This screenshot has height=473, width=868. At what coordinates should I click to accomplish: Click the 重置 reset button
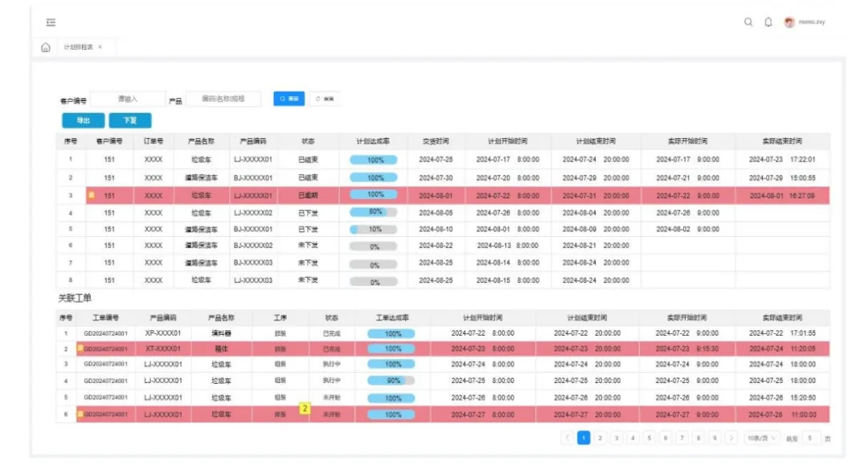point(325,99)
